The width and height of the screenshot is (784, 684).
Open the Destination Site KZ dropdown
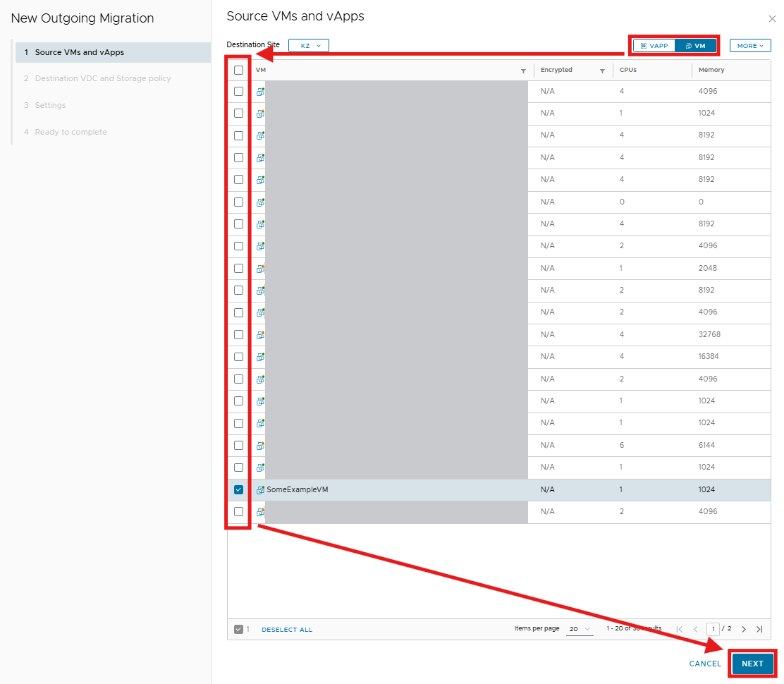coord(309,46)
